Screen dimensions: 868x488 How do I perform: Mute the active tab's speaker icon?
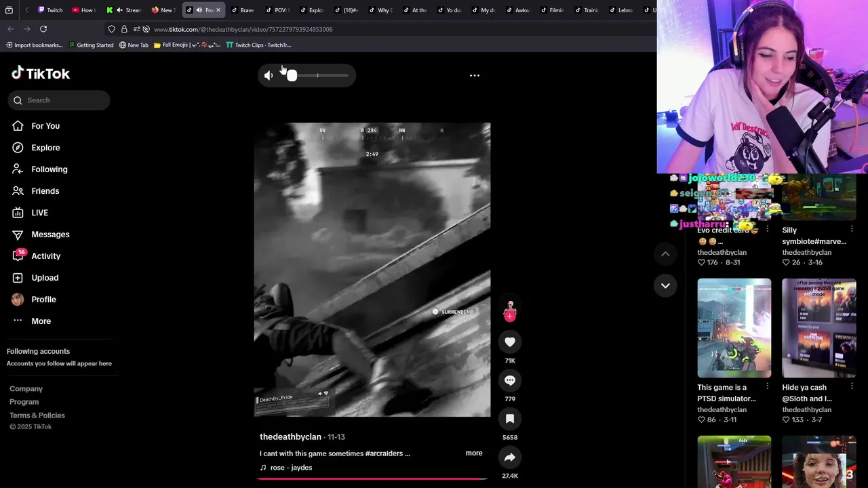199,10
